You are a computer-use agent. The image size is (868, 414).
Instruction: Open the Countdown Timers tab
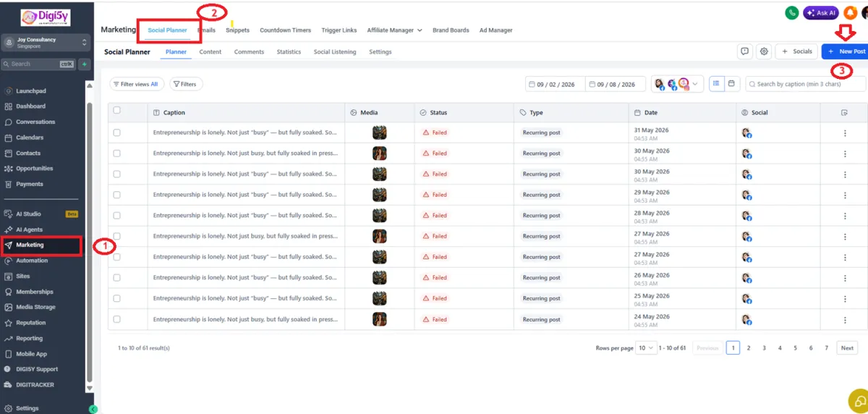285,30
